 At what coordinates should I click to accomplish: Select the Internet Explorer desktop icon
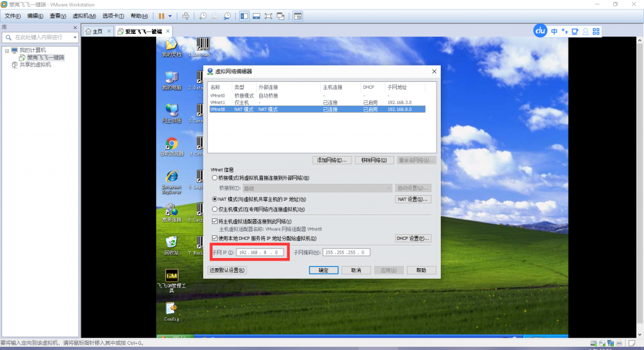click(x=172, y=182)
